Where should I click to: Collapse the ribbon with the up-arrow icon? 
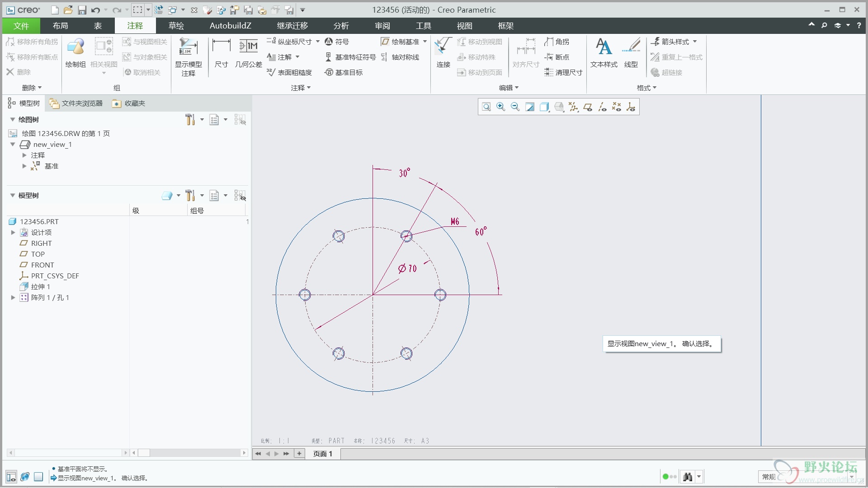tap(811, 25)
